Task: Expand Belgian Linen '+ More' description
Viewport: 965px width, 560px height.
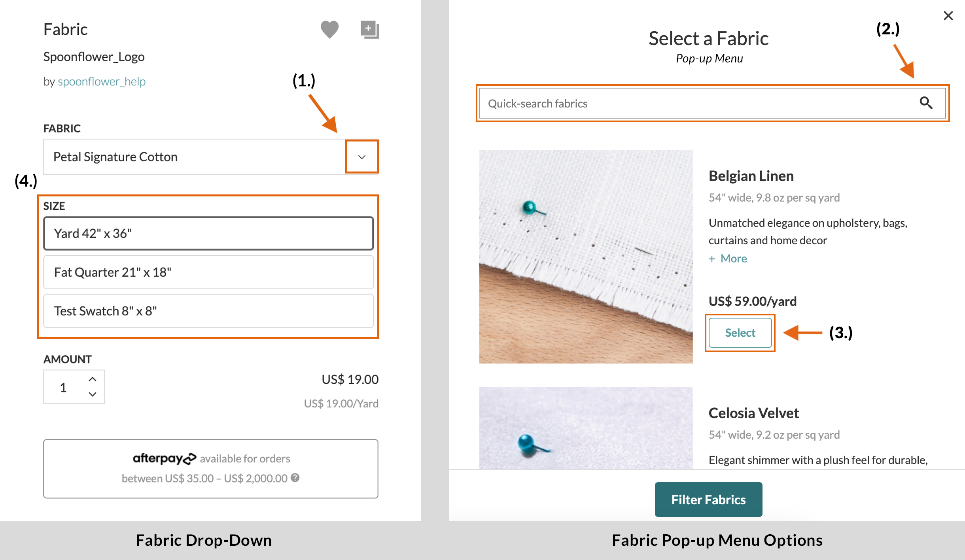Action: pyautogui.click(x=728, y=257)
